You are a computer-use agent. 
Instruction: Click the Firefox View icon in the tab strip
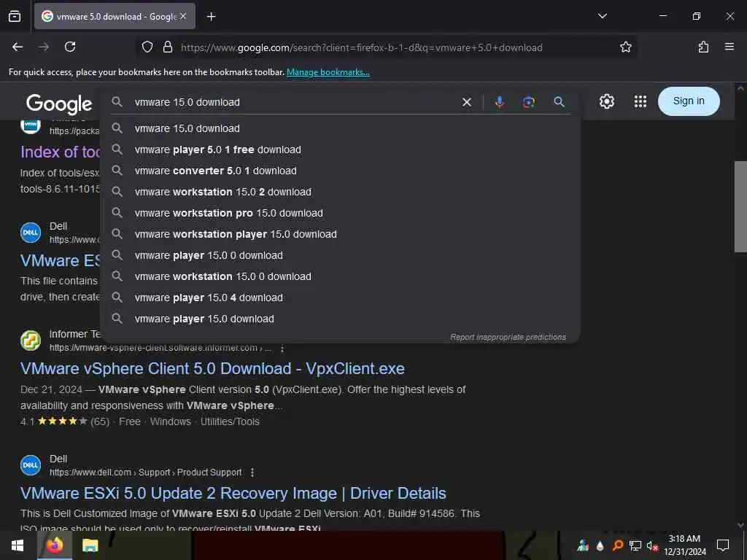click(15, 17)
